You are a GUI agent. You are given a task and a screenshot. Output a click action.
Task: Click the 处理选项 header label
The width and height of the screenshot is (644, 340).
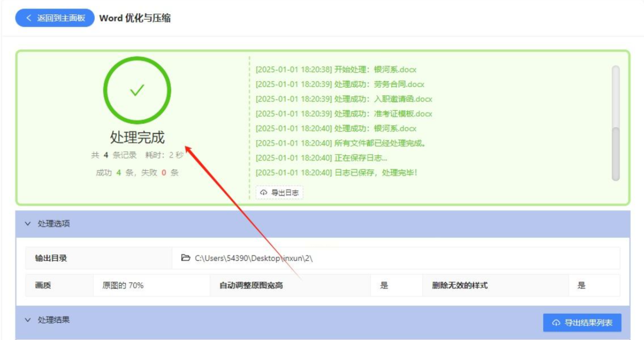tap(54, 224)
